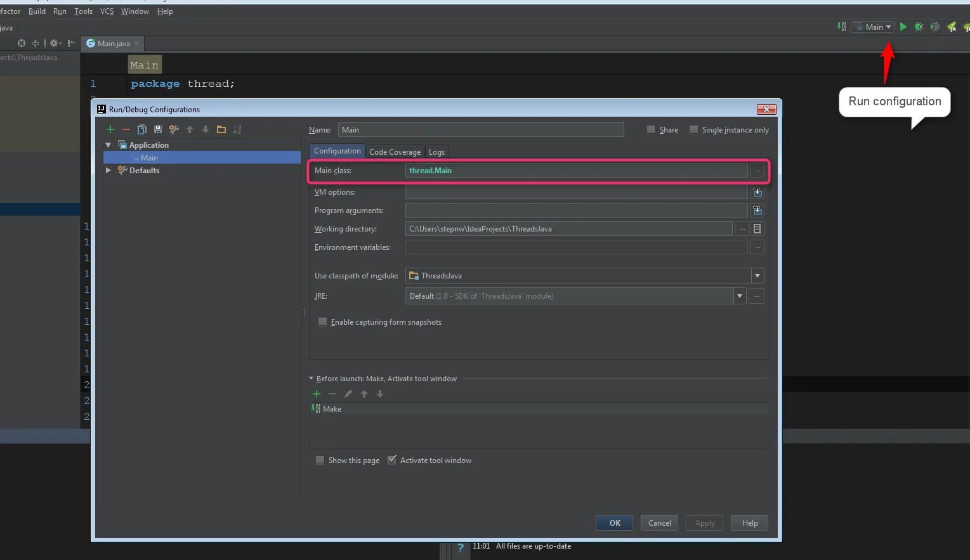Move the configuration up in the list toolbar
This screenshot has width=970, height=560.
click(190, 129)
